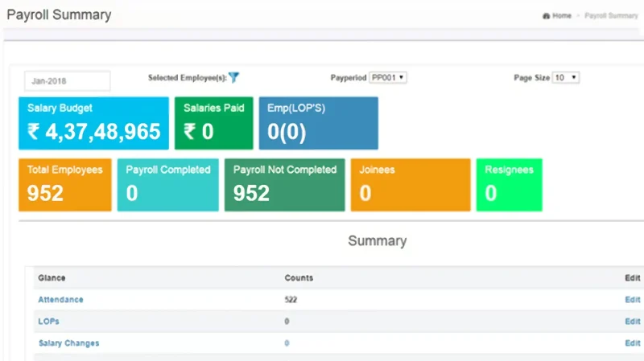The width and height of the screenshot is (644, 361).
Task: Select the Salary Budget tile
Action: (93, 123)
